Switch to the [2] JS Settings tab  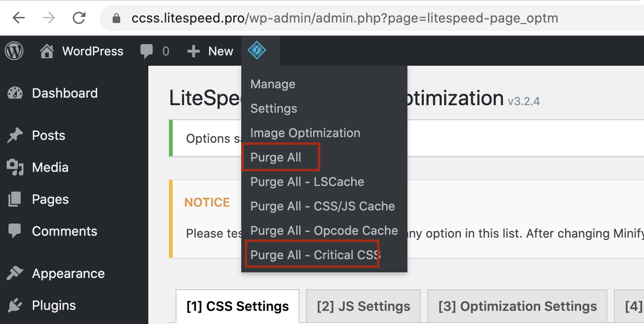(x=363, y=306)
